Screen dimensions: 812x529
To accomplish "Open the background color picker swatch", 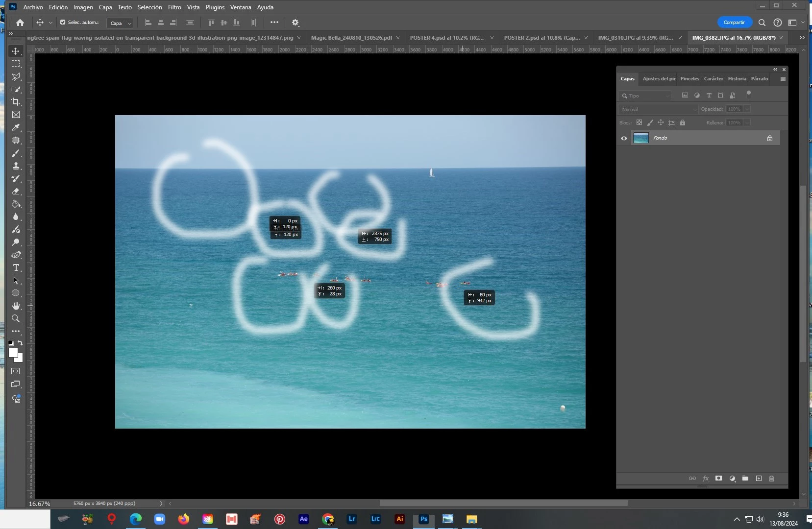I will (x=20, y=359).
